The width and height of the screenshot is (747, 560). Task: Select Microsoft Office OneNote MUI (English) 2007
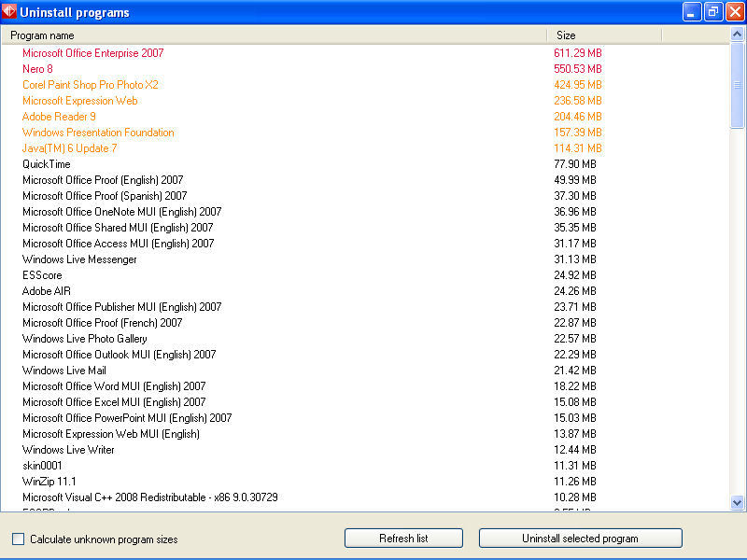[x=122, y=212]
